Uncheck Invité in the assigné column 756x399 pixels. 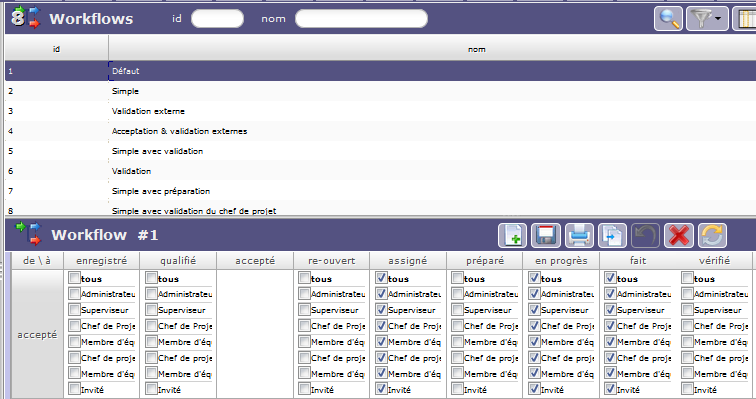click(381, 388)
